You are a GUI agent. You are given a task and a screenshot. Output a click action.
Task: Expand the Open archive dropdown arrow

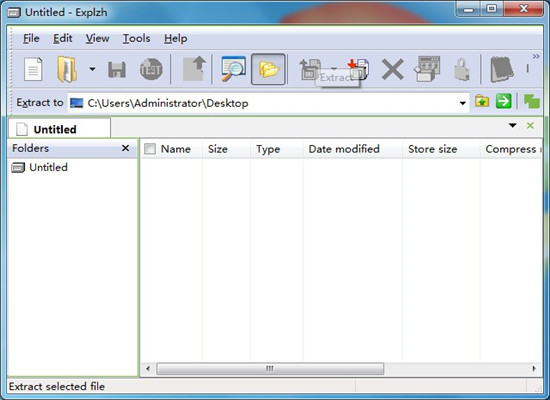(x=92, y=69)
